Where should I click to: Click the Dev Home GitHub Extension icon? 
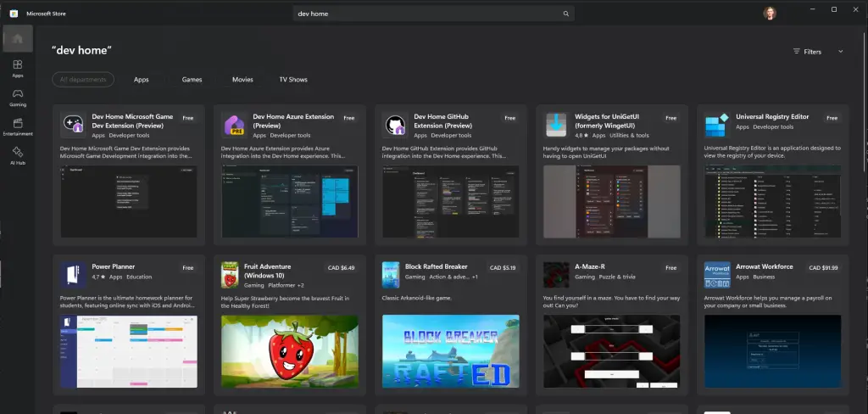click(396, 126)
